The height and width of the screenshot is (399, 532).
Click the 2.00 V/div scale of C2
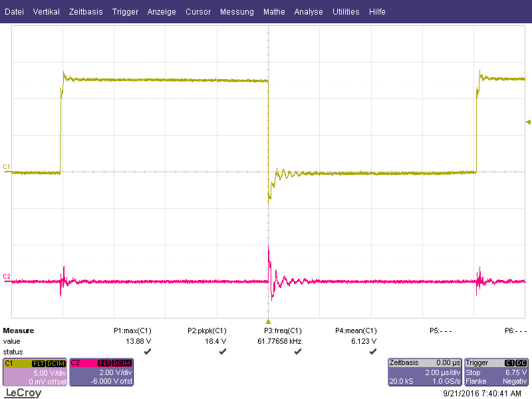click(x=115, y=372)
